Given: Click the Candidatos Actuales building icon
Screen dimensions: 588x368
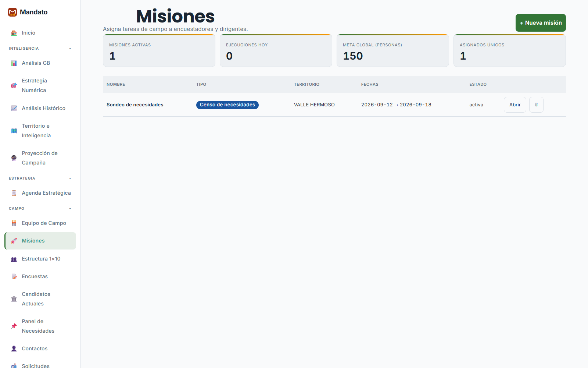Looking at the screenshot, I should [14, 299].
